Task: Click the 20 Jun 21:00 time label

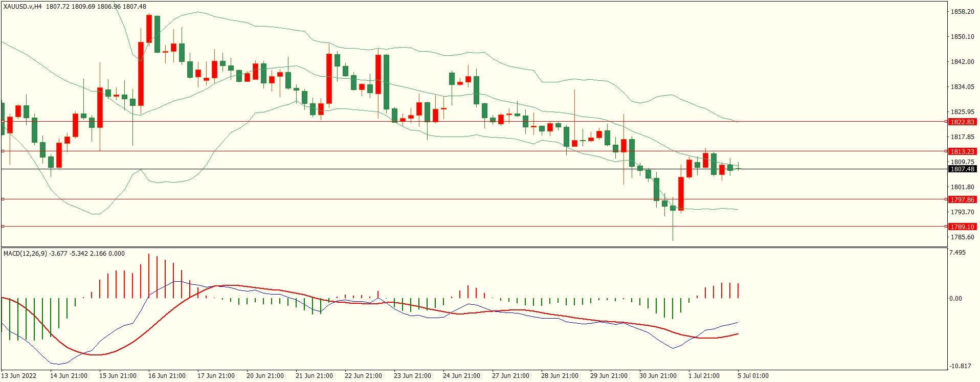Action: (x=265, y=375)
